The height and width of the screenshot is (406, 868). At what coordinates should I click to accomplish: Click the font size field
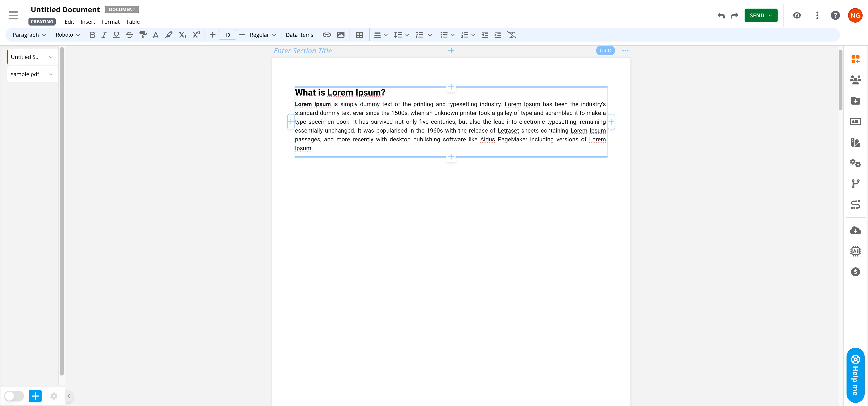[x=227, y=35]
